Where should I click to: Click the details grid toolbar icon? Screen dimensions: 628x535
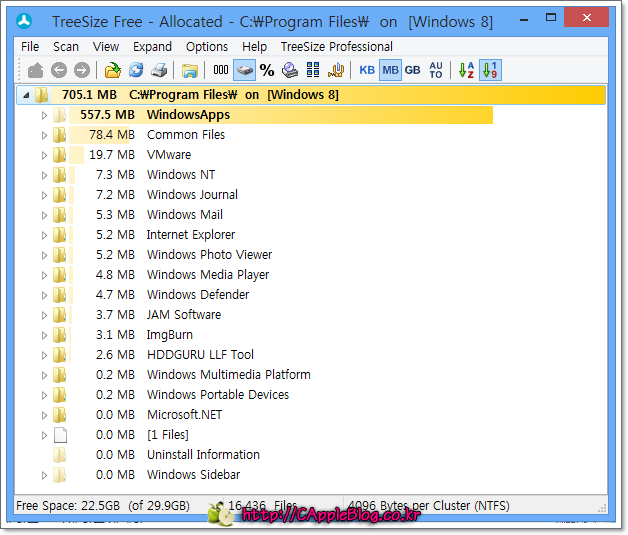[313, 70]
